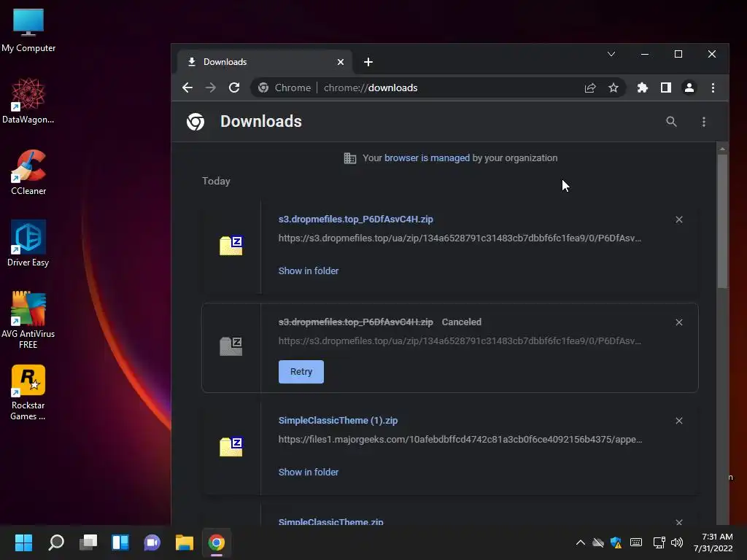Click the first dropmefiles.top source URL
The height and width of the screenshot is (560, 747).
[x=460, y=238]
